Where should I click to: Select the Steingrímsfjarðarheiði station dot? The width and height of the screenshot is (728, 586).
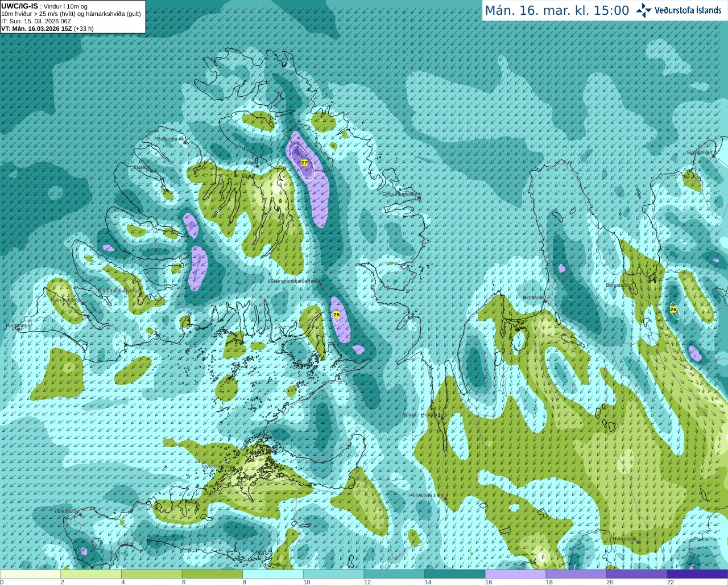[321, 284]
